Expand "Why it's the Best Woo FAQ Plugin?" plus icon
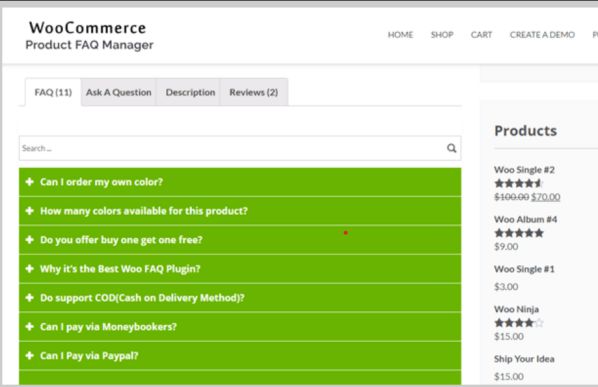 [x=29, y=269]
